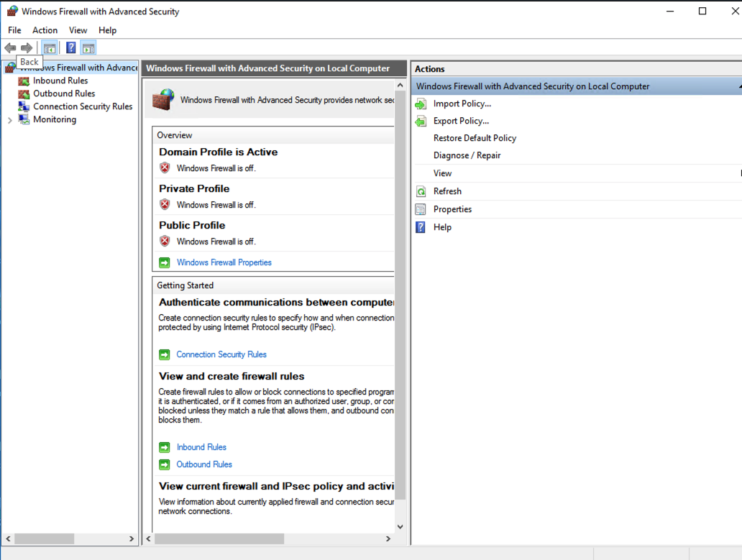Select Outbound Rules in the console tree
742x560 pixels.
point(64,93)
